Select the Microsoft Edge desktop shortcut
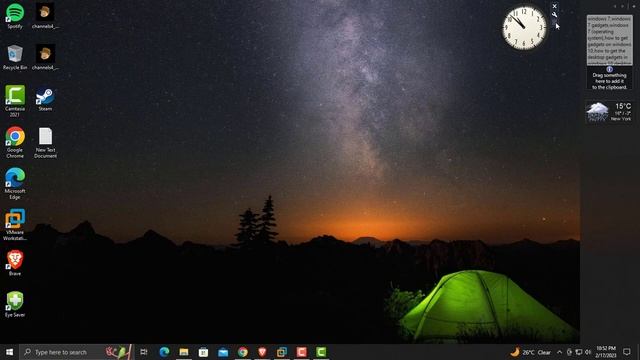The height and width of the screenshot is (360, 640). (15, 183)
